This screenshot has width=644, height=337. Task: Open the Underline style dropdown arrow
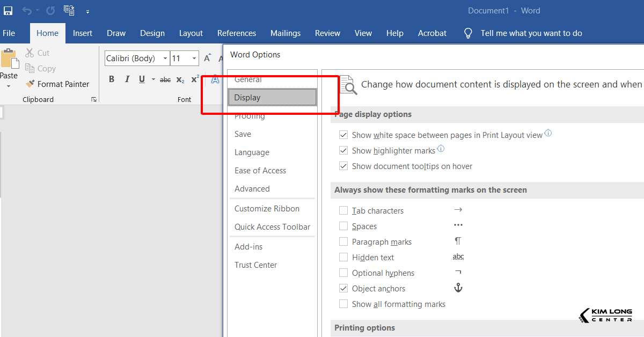[x=153, y=79]
